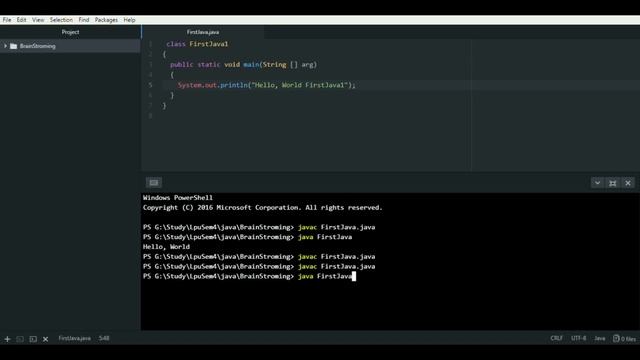
Task: Click the terminal "java FirstJava" input line with cursor
Action: coord(249,276)
